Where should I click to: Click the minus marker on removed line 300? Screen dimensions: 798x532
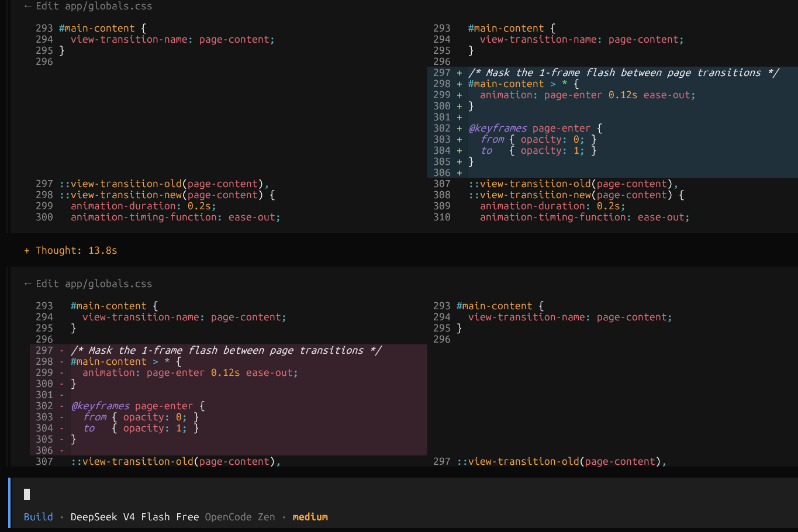click(x=62, y=384)
